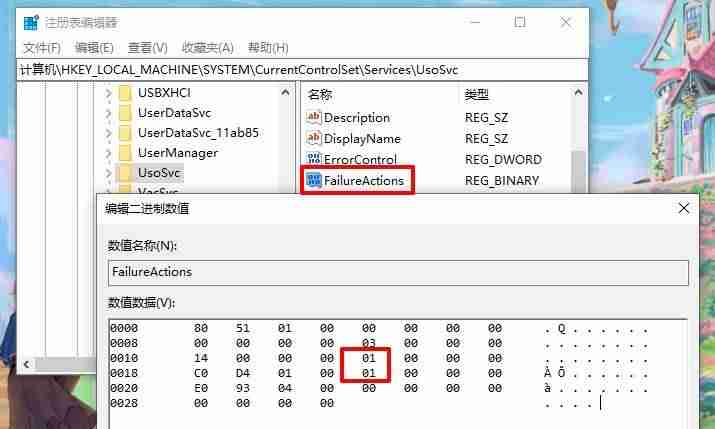Click byte C0 in row 0018
The height and width of the screenshot is (429, 715).
point(201,373)
